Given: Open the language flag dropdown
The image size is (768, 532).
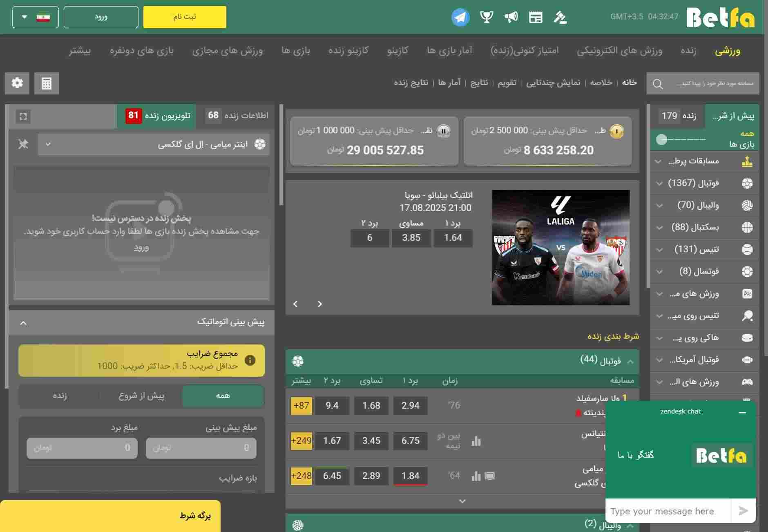Looking at the screenshot, I should 36,17.
